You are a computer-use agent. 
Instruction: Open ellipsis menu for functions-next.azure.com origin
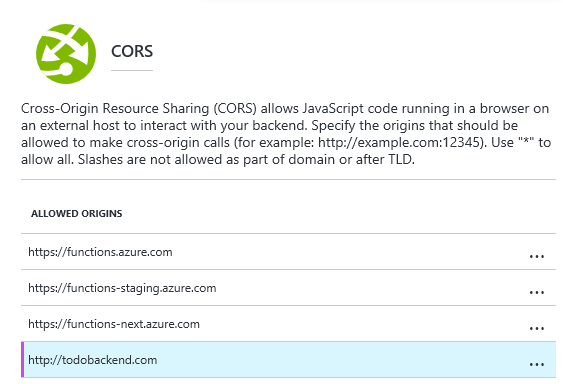tap(537, 328)
